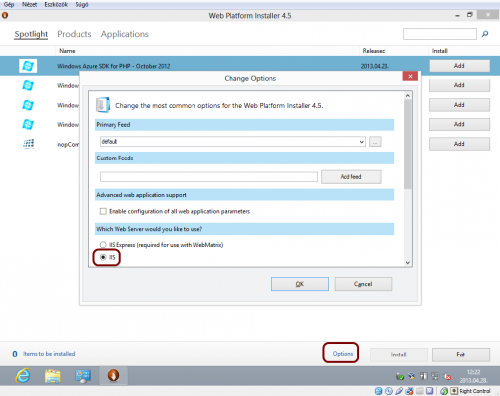
Task: Click Cancel in Change Options dialog
Action: (363, 284)
